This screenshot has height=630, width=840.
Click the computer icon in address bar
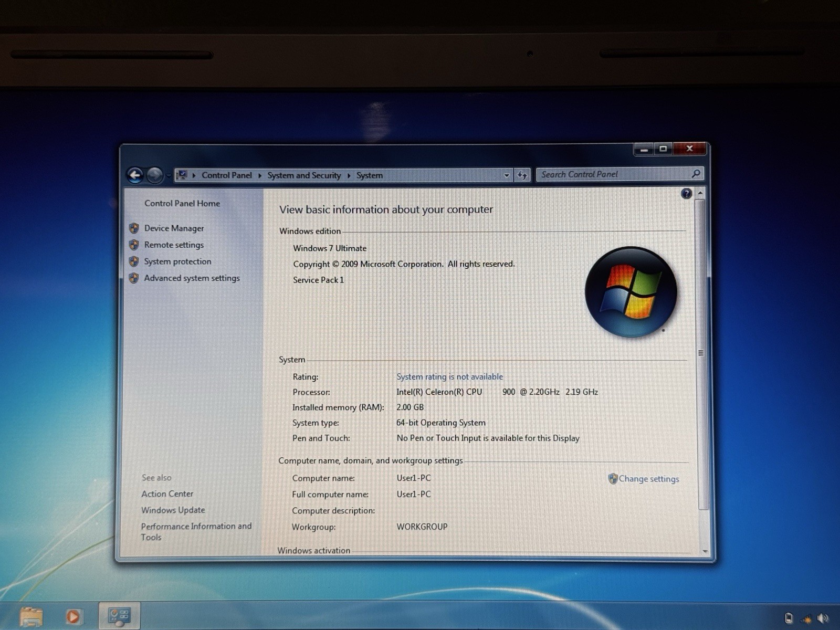coord(182,175)
